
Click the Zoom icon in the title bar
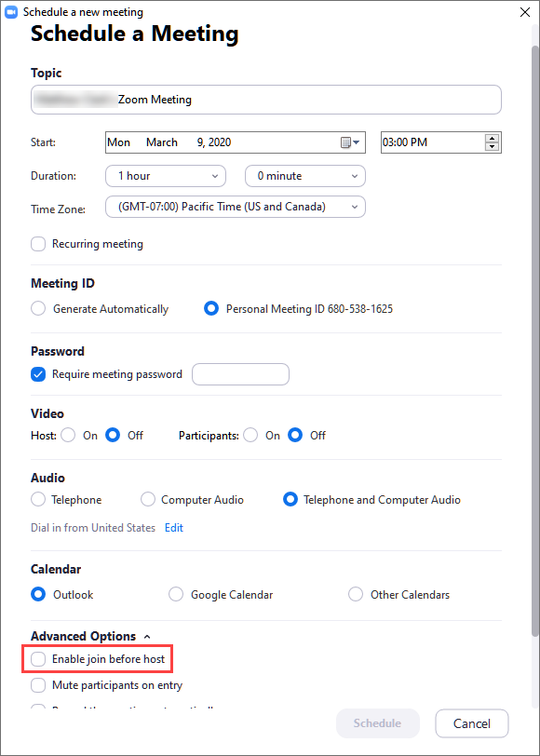pyautogui.click(x=13, y=12)
